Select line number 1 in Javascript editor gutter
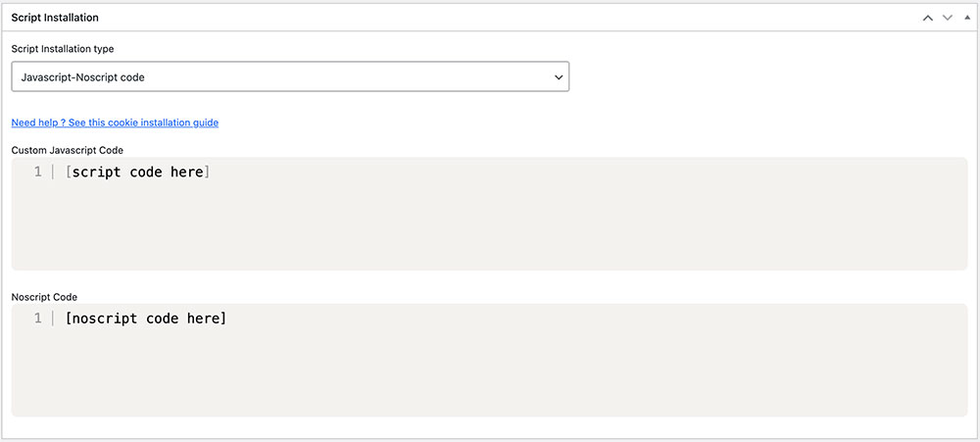Viewport: 980px width, 442px height. tap(38, 172)
